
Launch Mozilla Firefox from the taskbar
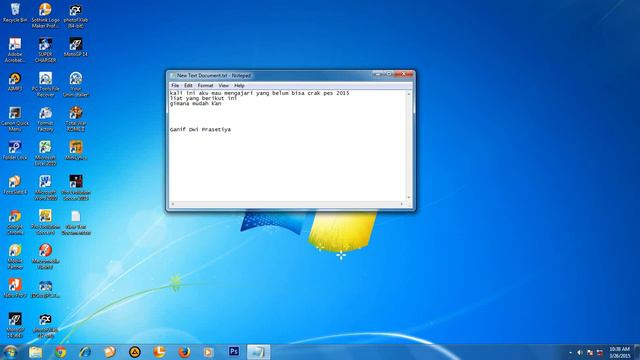pos(184,352)
